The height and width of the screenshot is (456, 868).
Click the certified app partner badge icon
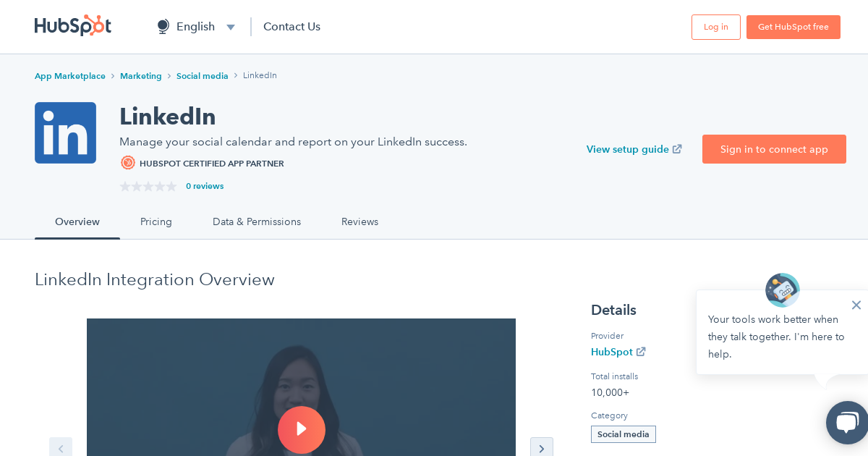(x=128, y=163)
